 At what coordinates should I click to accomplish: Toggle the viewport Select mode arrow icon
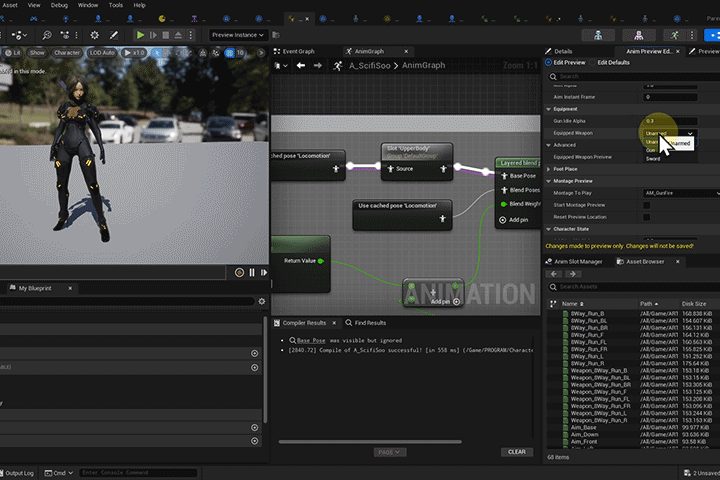(x=157, y=53)
